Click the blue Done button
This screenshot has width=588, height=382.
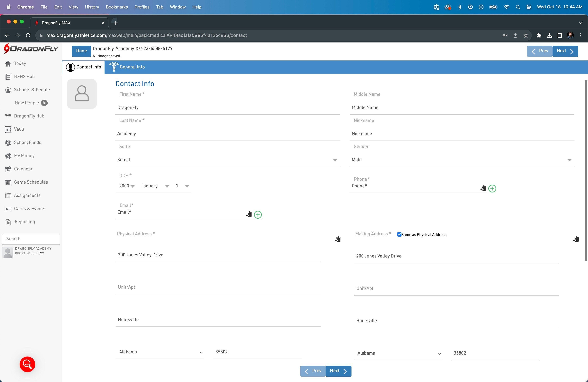pos(81,51)
